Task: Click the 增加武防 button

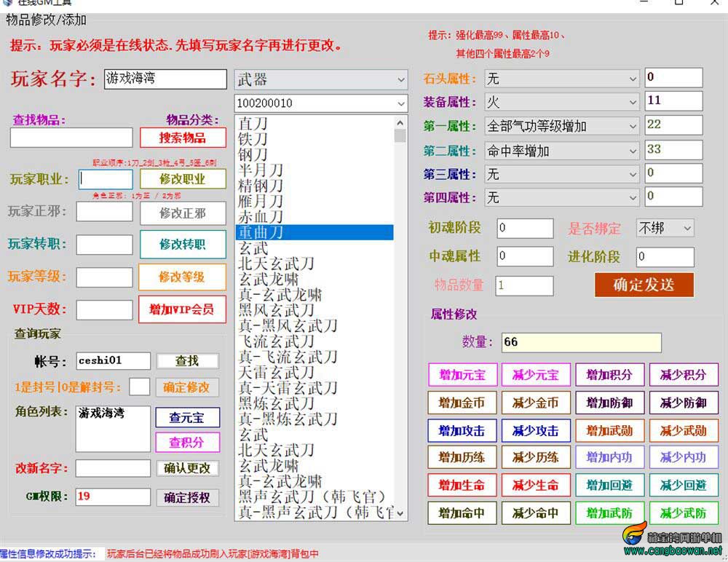Action: click(x=609, y=512)
